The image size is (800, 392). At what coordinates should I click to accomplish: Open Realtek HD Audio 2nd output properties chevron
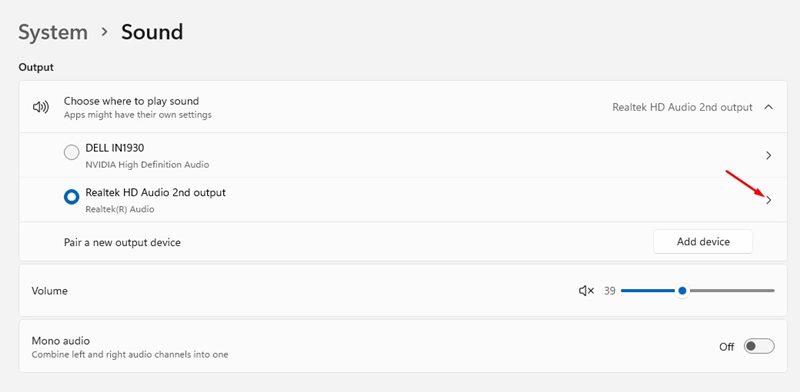(768, 201)
